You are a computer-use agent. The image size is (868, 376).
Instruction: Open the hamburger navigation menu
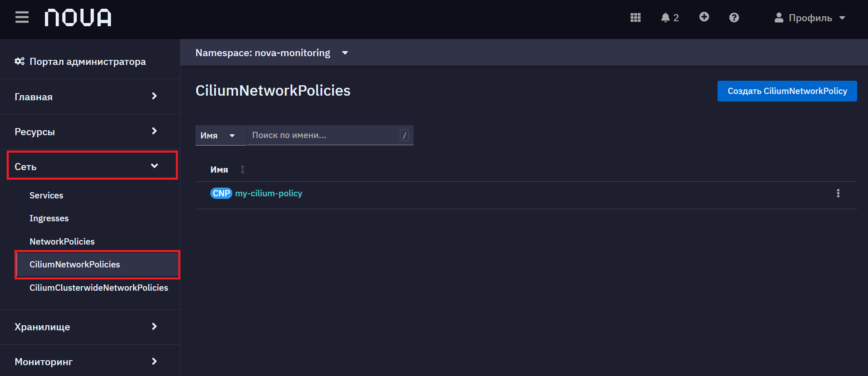(22, 17)
